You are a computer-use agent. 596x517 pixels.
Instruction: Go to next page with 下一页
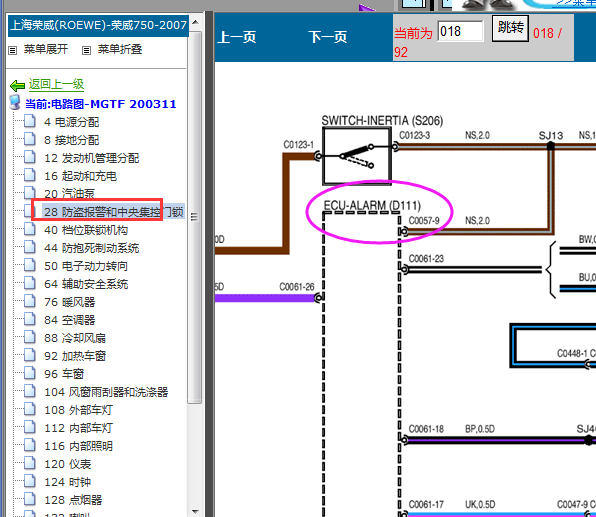(328, 37)
